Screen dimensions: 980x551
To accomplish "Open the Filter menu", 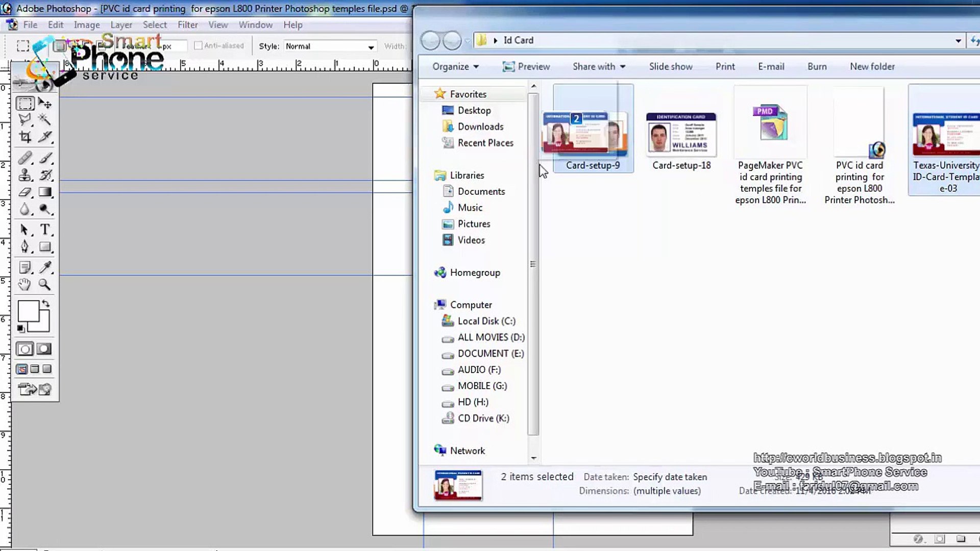I will pyautogui.click(x=188, y=25).
